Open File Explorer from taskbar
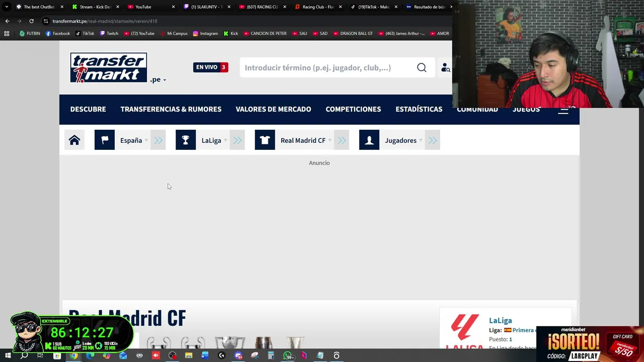The height and width of the screenshot is (362, 644). pyautogui.click(x=189, y=355)
